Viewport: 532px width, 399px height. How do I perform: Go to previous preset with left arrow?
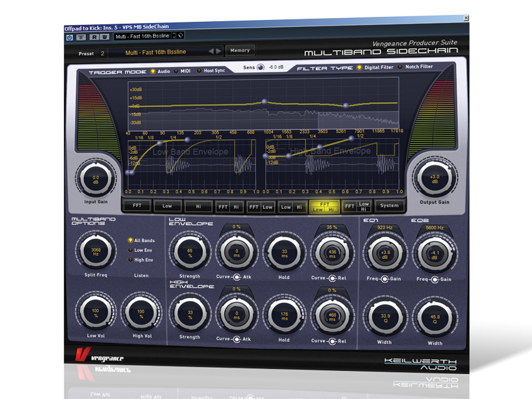point(211,51)
